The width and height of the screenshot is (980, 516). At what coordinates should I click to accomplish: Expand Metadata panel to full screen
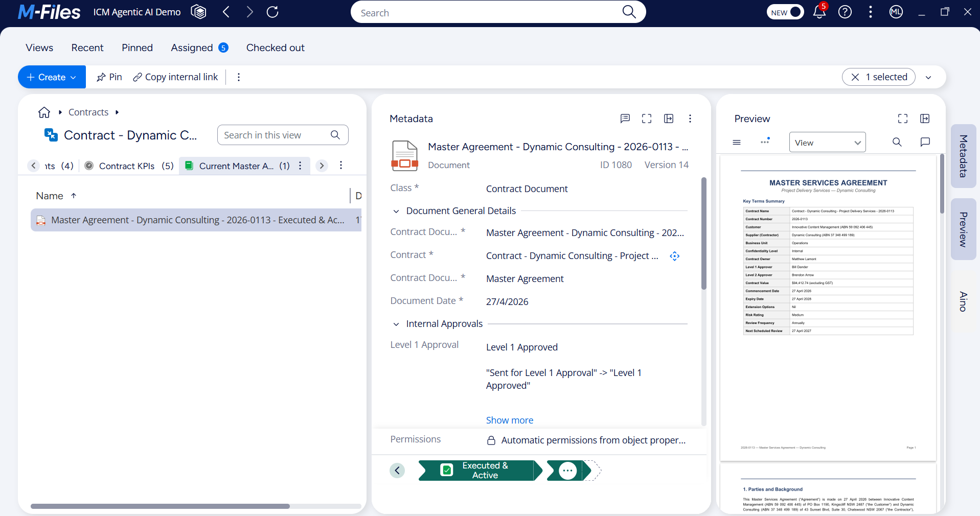(647, 119)
